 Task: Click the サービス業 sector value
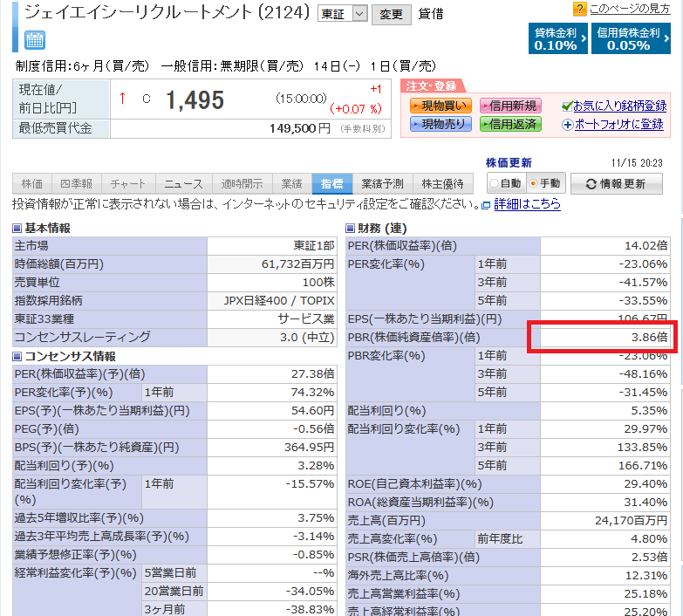click(306, 318)
